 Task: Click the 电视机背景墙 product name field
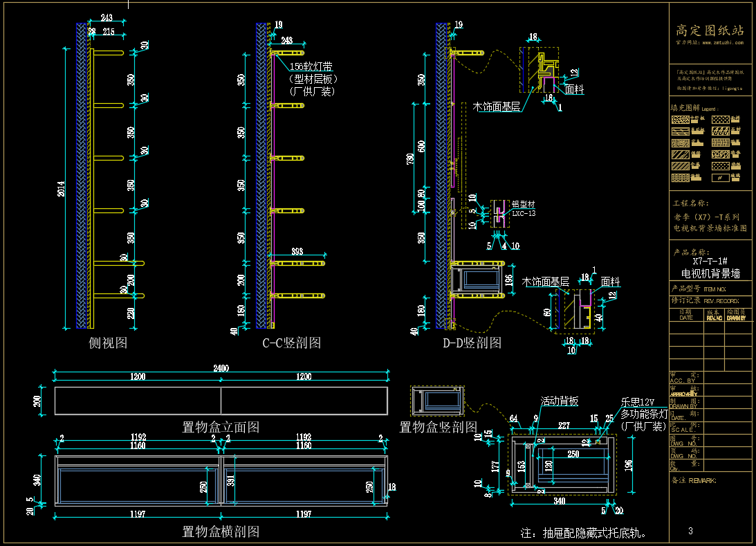(x=710, y=273)
